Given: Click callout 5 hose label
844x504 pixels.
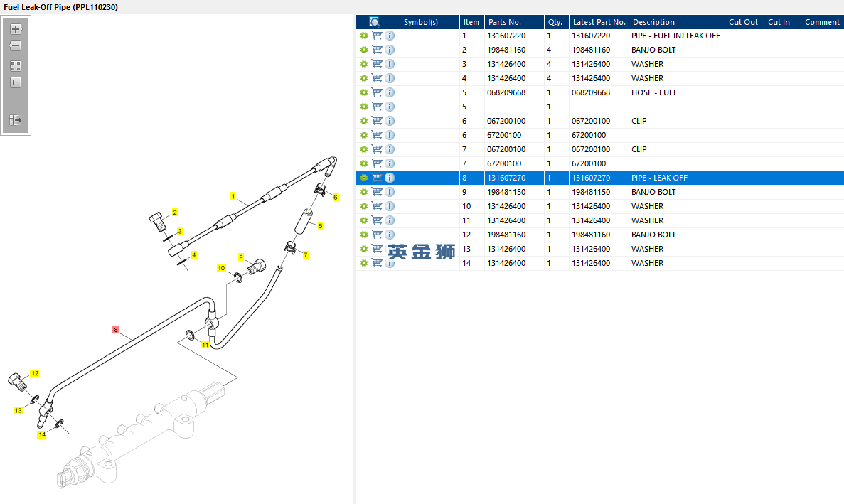Looking at the screenshot, I should [320, 226].
